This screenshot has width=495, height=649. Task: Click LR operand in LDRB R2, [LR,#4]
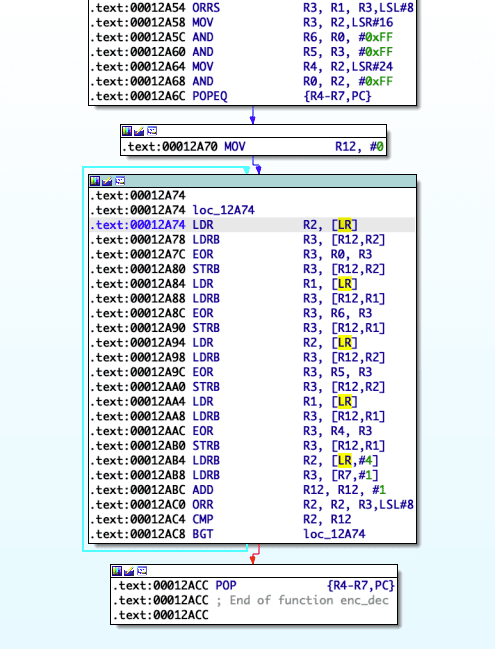(x=344, y=460)
